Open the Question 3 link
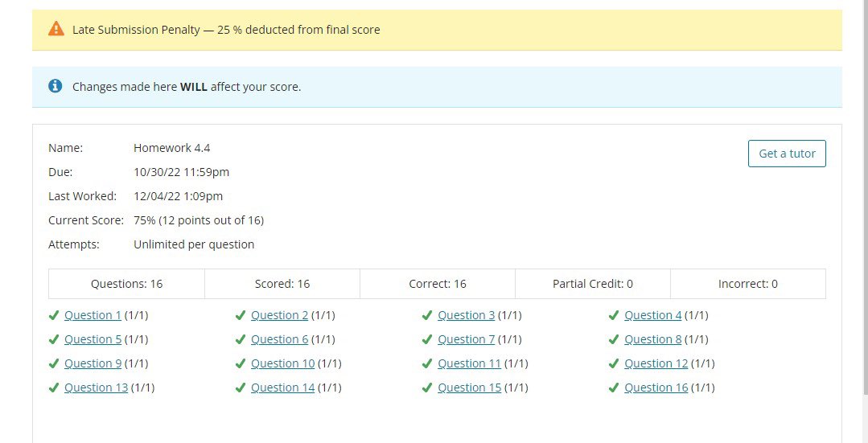The image size is (868, 443). (466, 315)
